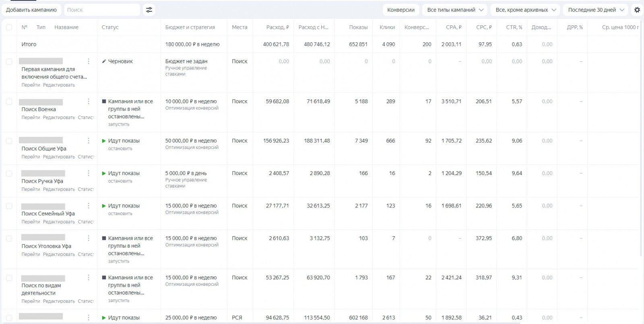Open three-dot menu for Поиск Общие Уфа

(x=89, y=141)
